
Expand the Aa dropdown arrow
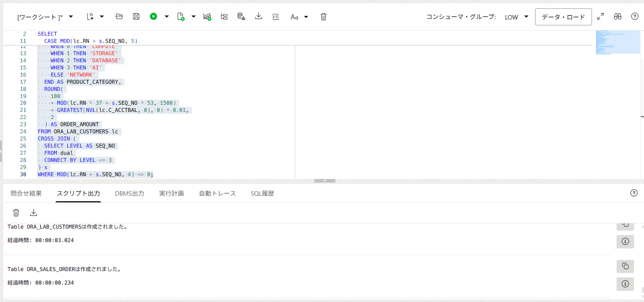click(x=306, y=17)
